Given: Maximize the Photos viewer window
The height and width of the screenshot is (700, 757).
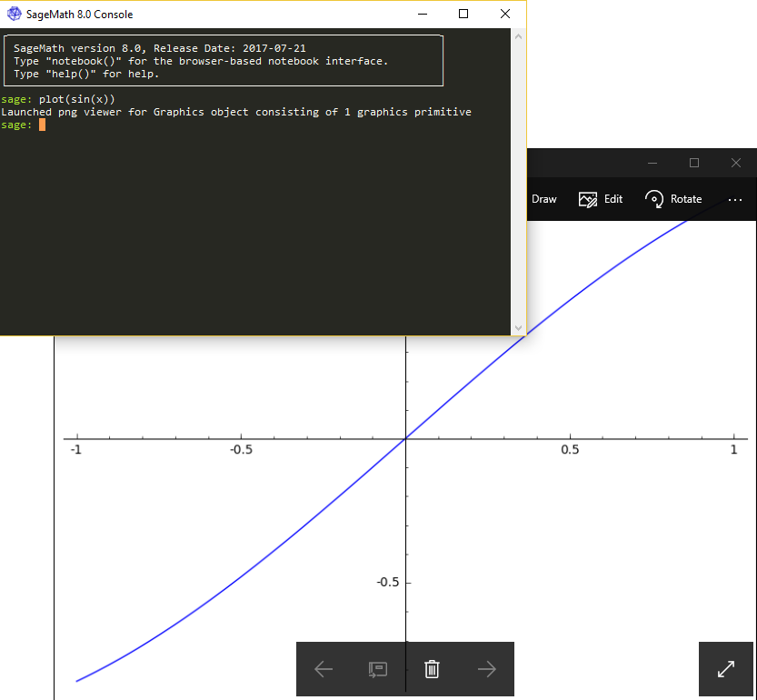Looking at the screenshot, I should pyautogui.click(x=694, y=163).
